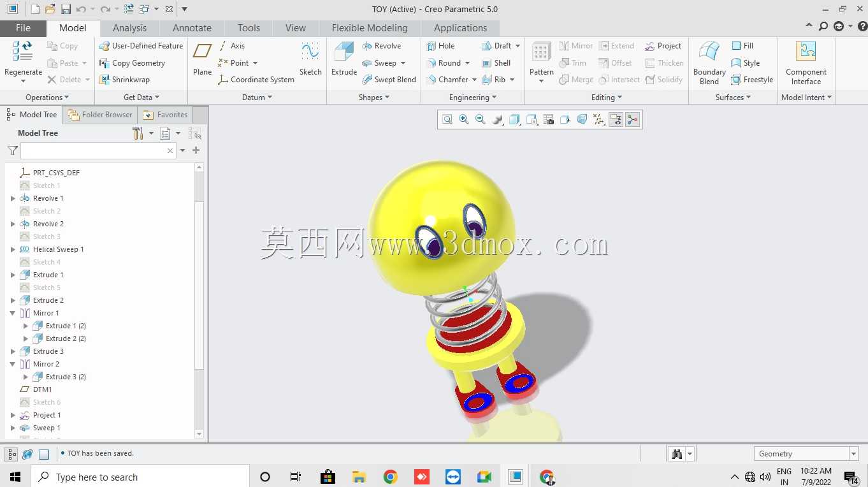Viewport: 868px width, 487px height.
Task: Collapse the Mirror 1 node
Action: click(13, 313)
